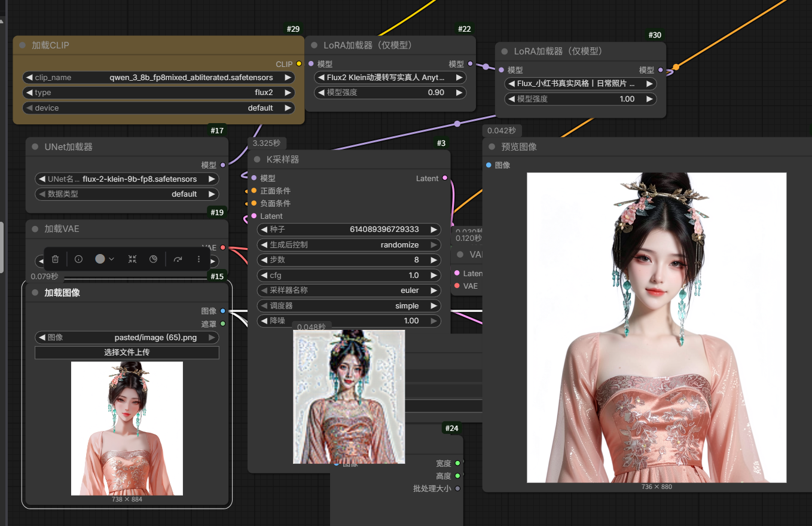
Task: Delete the selected node with trash icon
Action: (x=55, y=259)
